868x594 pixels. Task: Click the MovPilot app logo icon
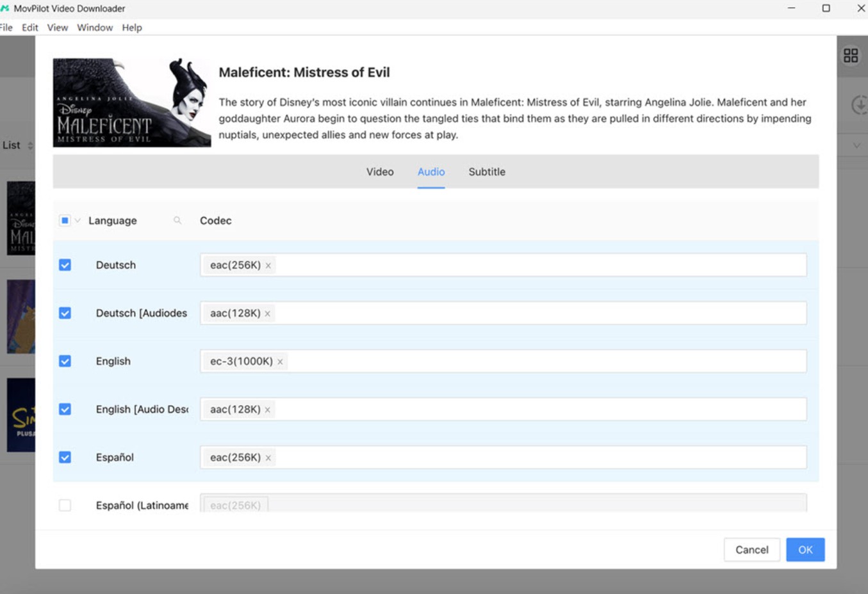click(x=5, y=8)
